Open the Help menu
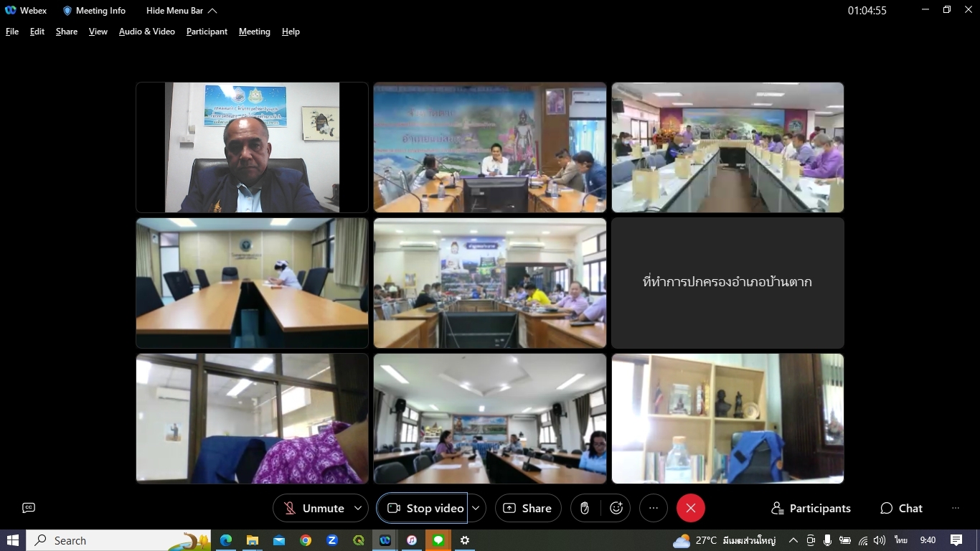Image resolution: width=980 pixels, height=551 pixels. click(x=291, y=32)
